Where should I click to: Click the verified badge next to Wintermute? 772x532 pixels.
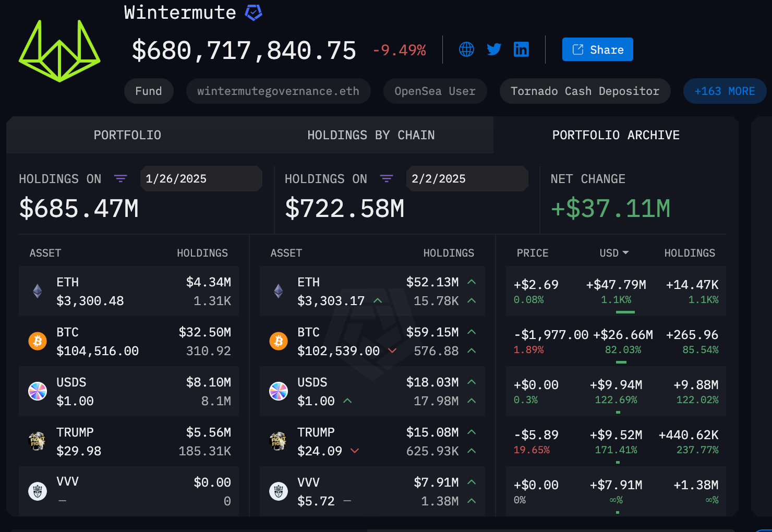click(252, 12)
